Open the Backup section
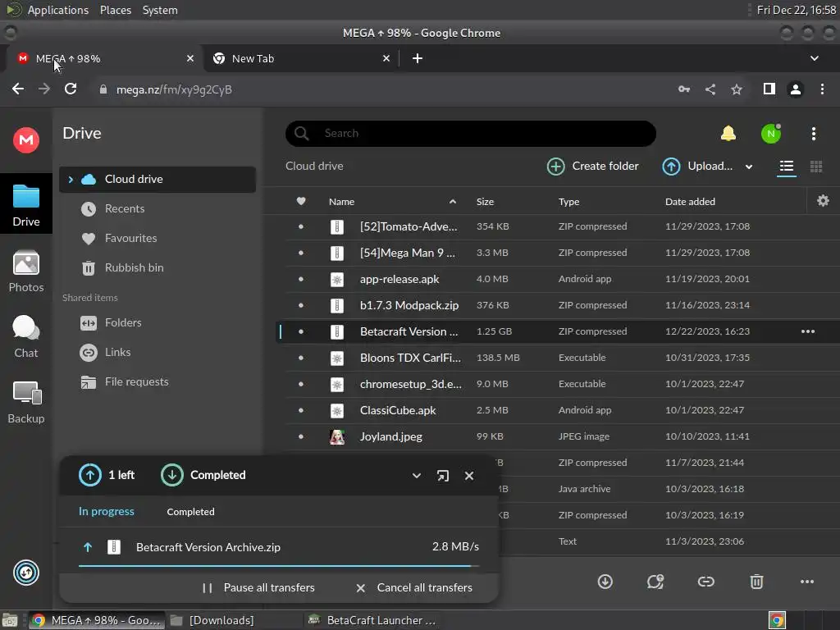The width and height of the screenshot is (840, 630). coord(25,403)
